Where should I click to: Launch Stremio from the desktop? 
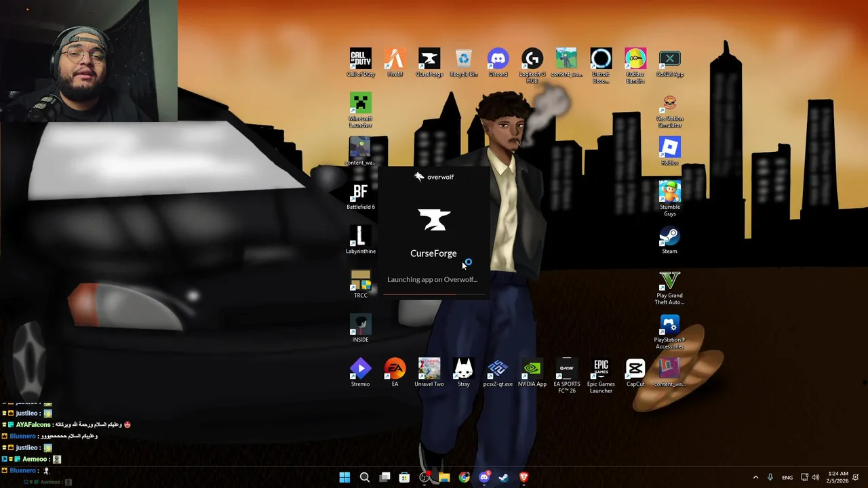[x=361, y=373]
